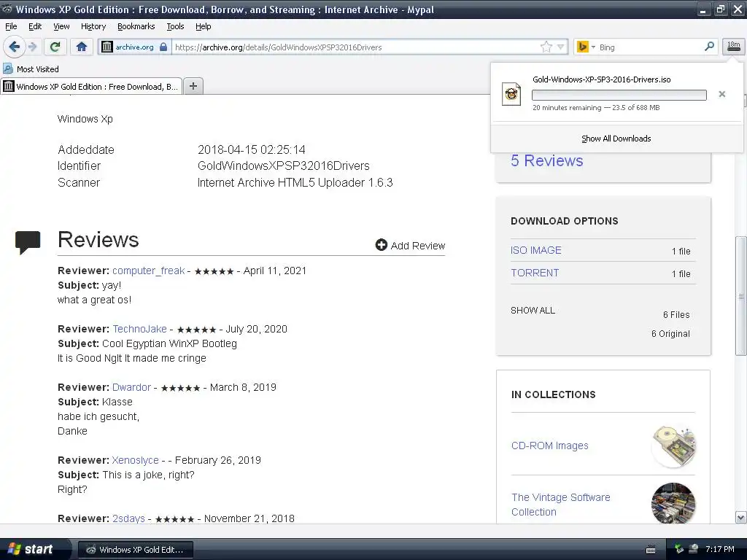Open reviewer Xenoslyce profile
Screen dimensions: 747x560
[x=135, y=460]
